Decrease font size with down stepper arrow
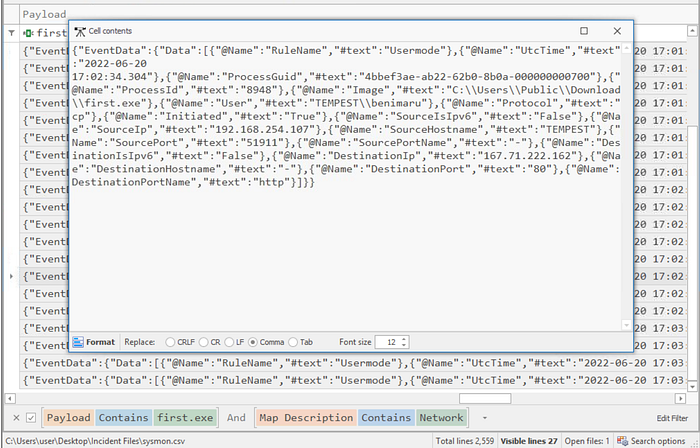This screenshot has width=700, height=448. pyautogui.click(x=404, y=345)
